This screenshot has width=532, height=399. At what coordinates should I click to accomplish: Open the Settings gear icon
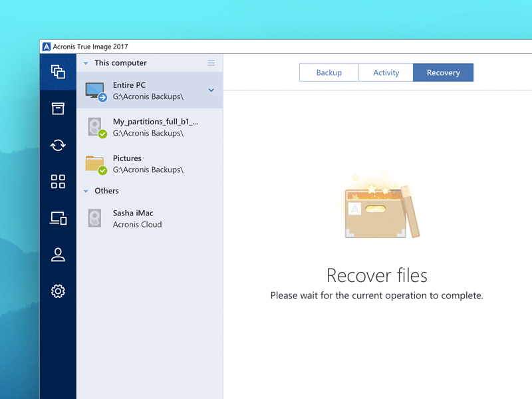pos(58,291)
